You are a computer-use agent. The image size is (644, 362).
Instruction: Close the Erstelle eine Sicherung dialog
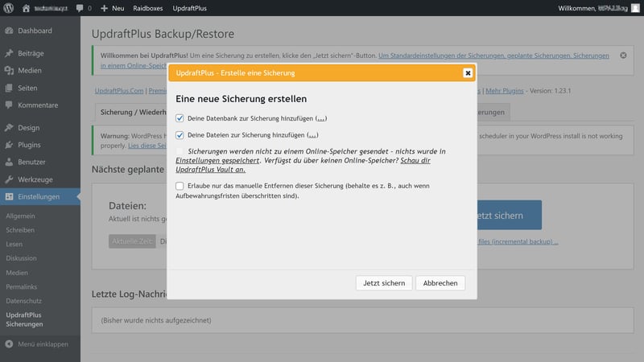pyautogui.click(x=468, y=73)
